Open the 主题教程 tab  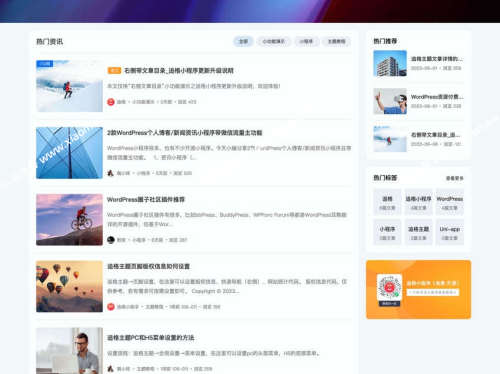coord(336,41)
